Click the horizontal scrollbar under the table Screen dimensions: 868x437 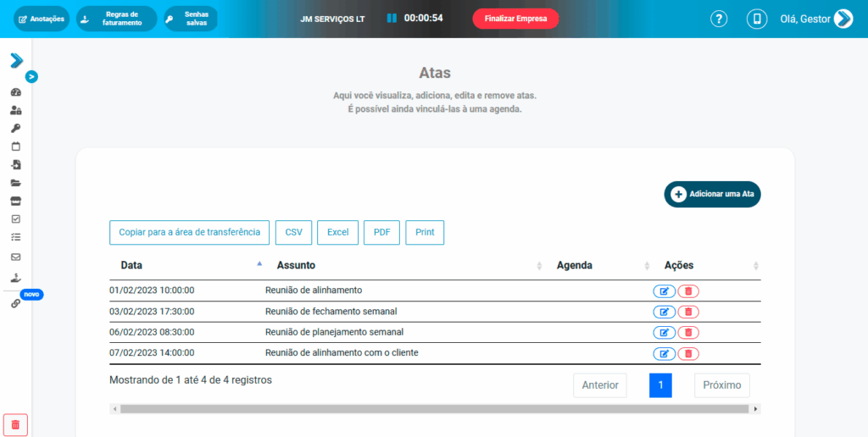pyautogui.click(x=435, y=409)
